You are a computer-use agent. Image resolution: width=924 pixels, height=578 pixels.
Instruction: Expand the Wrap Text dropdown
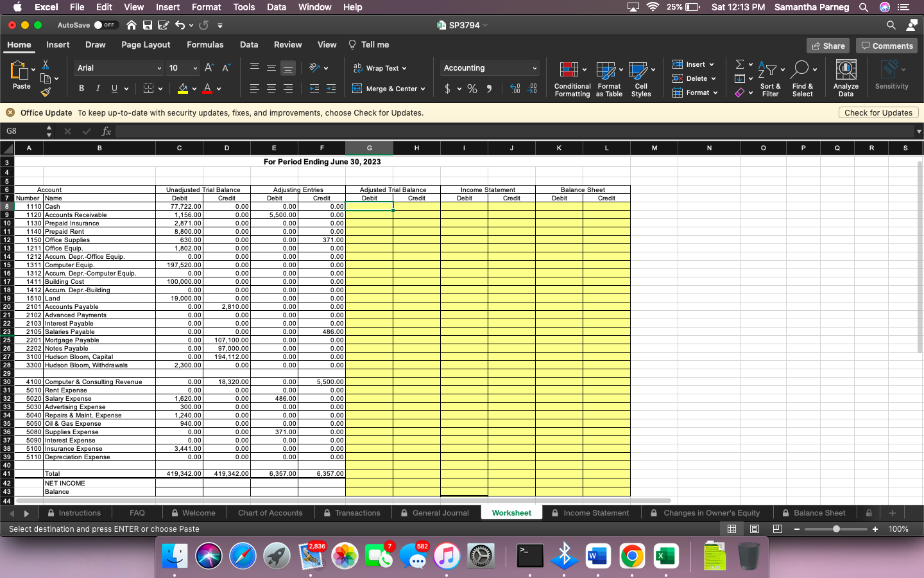[404, 68]
